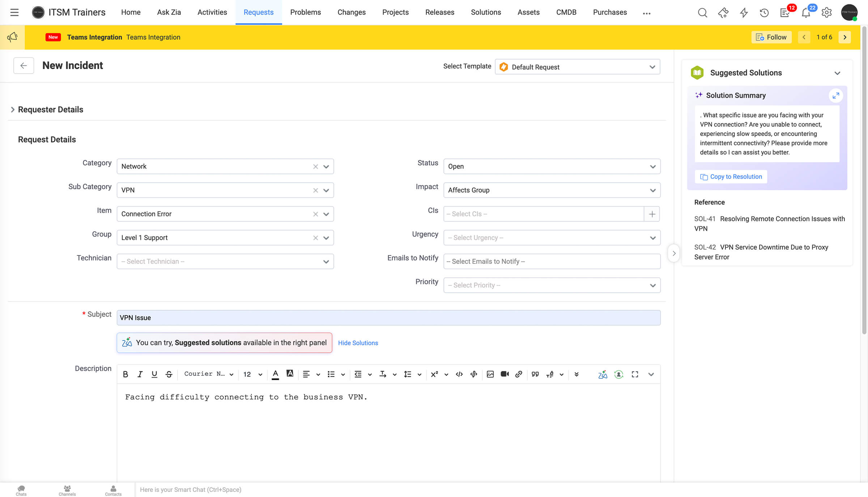The height and width of the screenshot is (497, 868).
Task: Toggle strikethrough formatting in the description
Action: [x=169, y=374]
